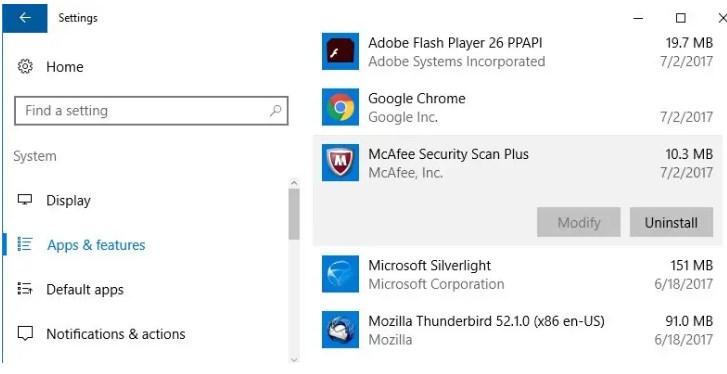
Task: Open Display settings
Action: point(68,201)
